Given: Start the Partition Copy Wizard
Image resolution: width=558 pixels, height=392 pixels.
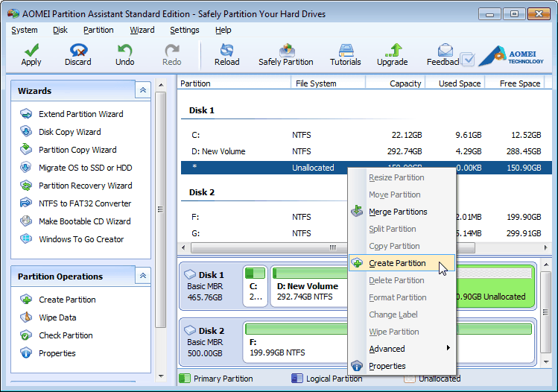Looking at the screenshot, I should [77, 150].
